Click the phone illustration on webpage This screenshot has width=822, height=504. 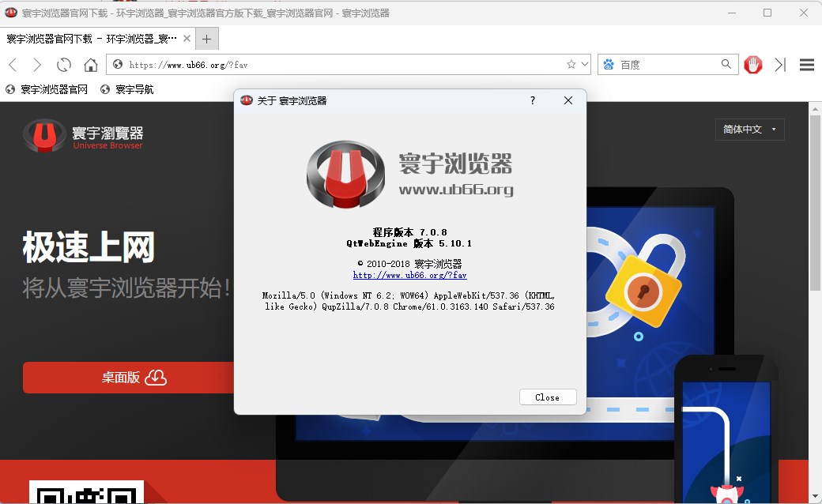pyautogui.click(x=726, y=430)
